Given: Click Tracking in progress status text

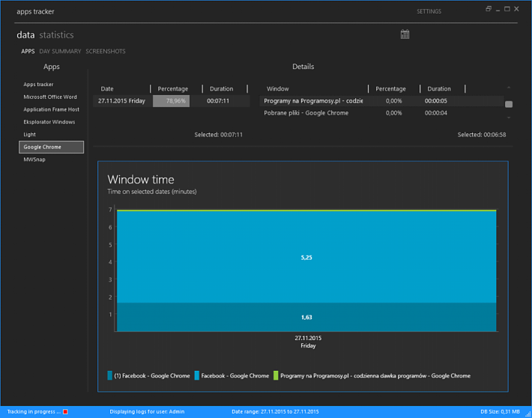Looking at the screenshot, I should 34,411.
